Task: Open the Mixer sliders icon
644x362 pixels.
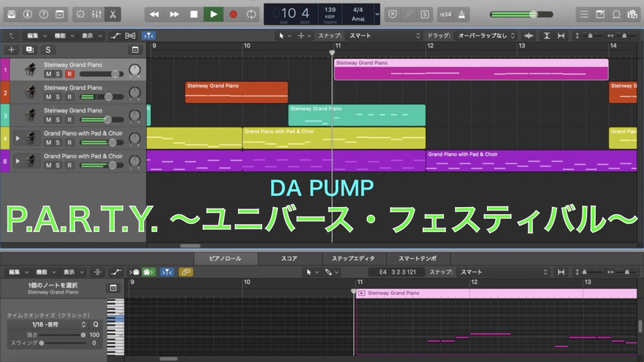Action: 97,14
